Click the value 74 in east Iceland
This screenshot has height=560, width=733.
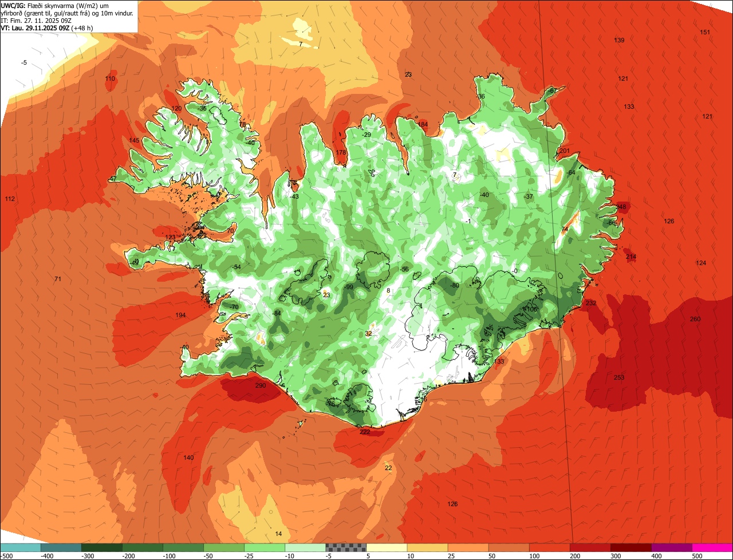click(565, 229)
